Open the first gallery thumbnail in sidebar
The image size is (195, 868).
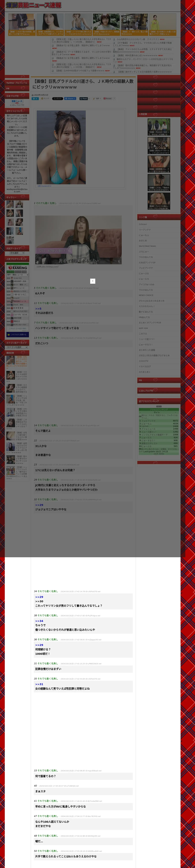pos(10,204)
